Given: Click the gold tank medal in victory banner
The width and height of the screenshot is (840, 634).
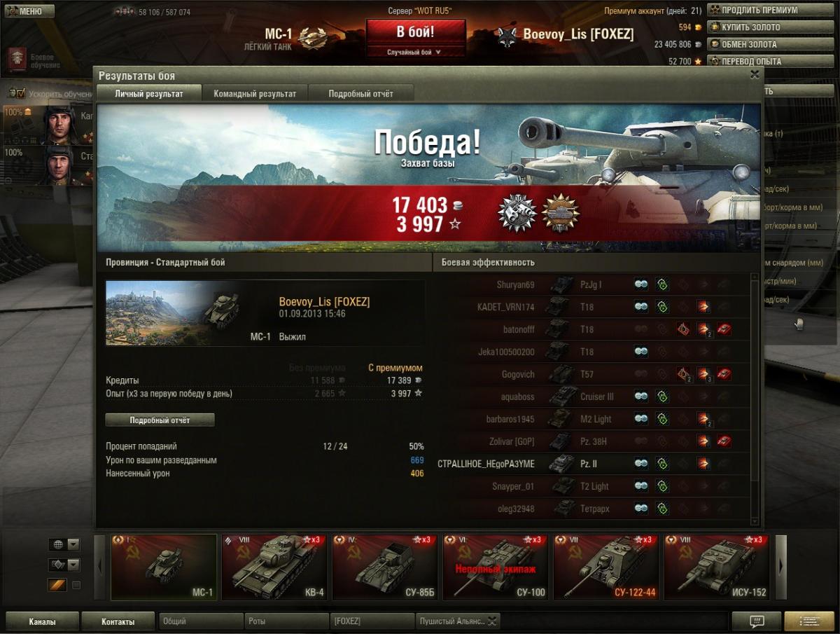Looking at the screenshot, I should pyautogui.click(x=561, y=214).
